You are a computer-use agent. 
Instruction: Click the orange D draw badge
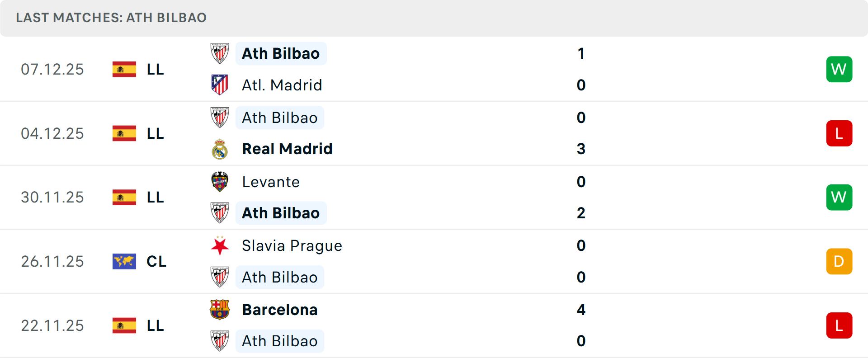839,261
